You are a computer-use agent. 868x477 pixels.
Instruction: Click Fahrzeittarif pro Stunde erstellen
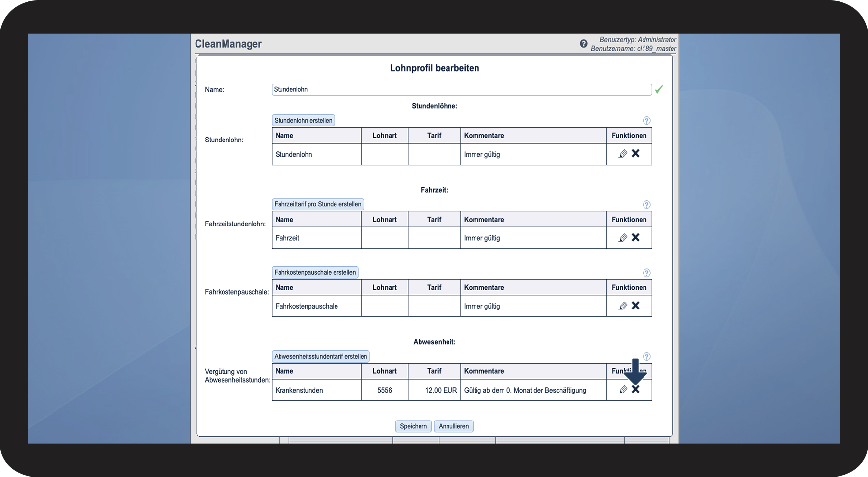318,204
